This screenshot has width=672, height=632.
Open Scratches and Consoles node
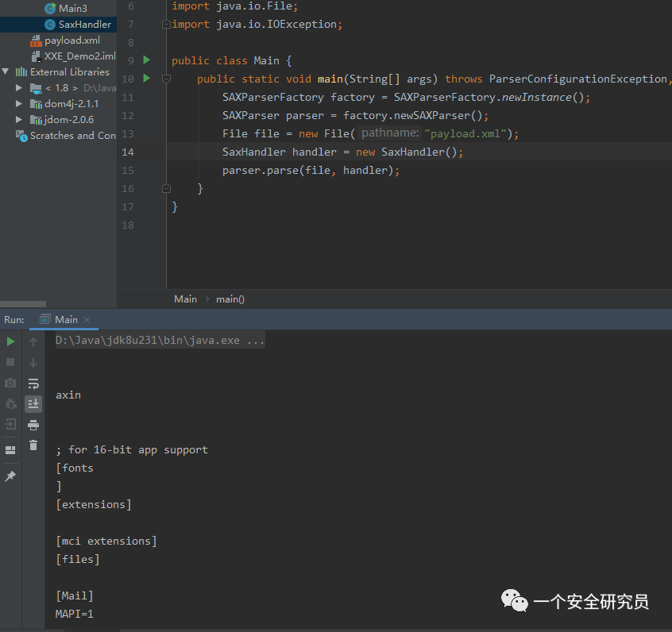[x=73, y=136]
